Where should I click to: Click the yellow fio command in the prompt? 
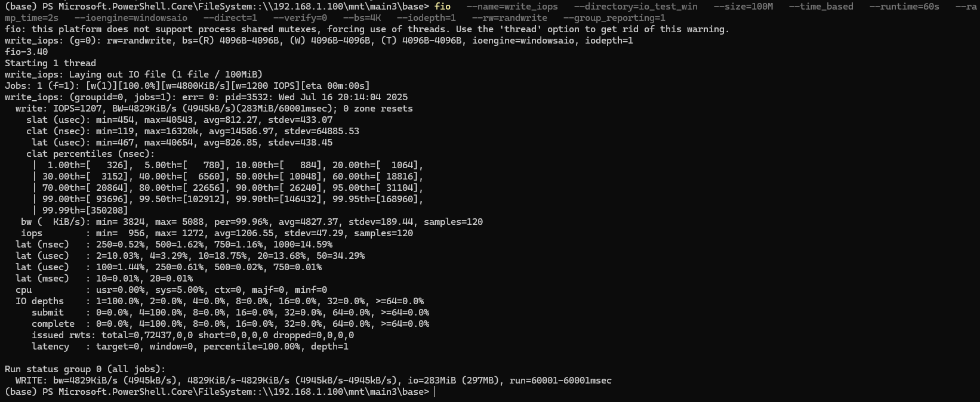tap(442, 7)
